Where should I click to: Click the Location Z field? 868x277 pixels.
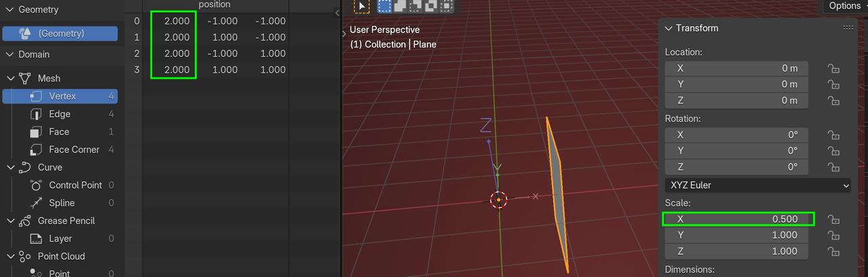[x=736, y=101]
